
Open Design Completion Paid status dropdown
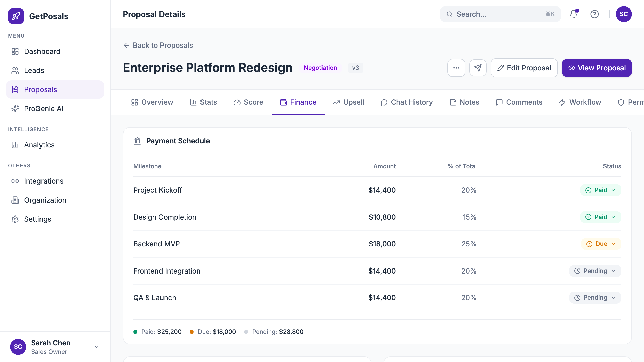tap(601, 217)
